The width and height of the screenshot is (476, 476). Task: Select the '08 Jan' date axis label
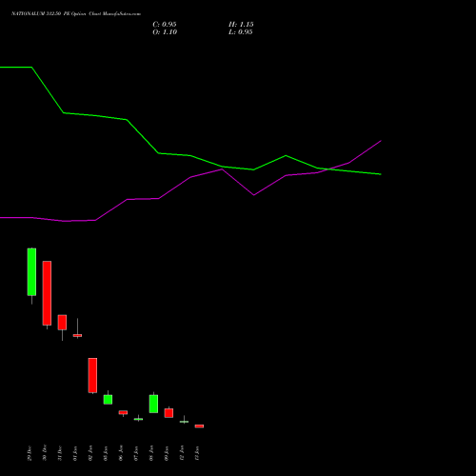pyautogui.click(x=151, y=453)
